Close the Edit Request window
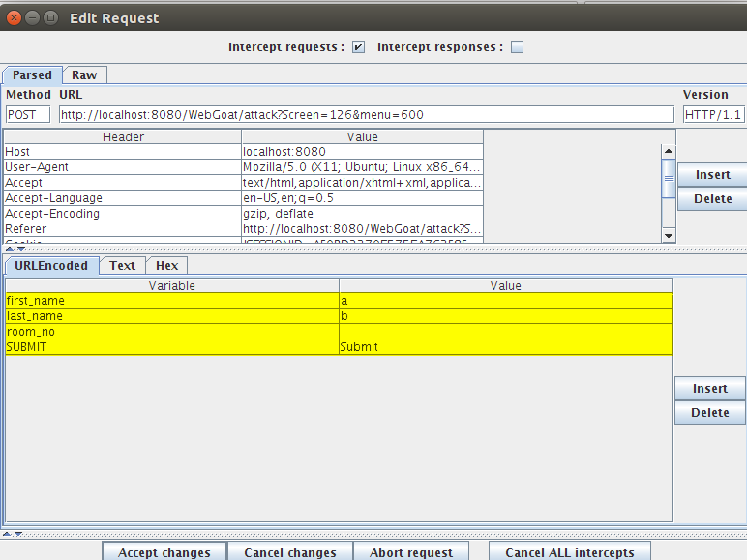The height and width of the screenshot is (560, 747). pos(15,18)
